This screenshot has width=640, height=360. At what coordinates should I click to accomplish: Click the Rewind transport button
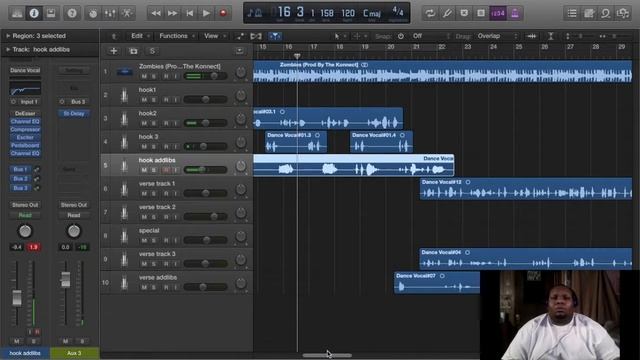click(156, 13)
